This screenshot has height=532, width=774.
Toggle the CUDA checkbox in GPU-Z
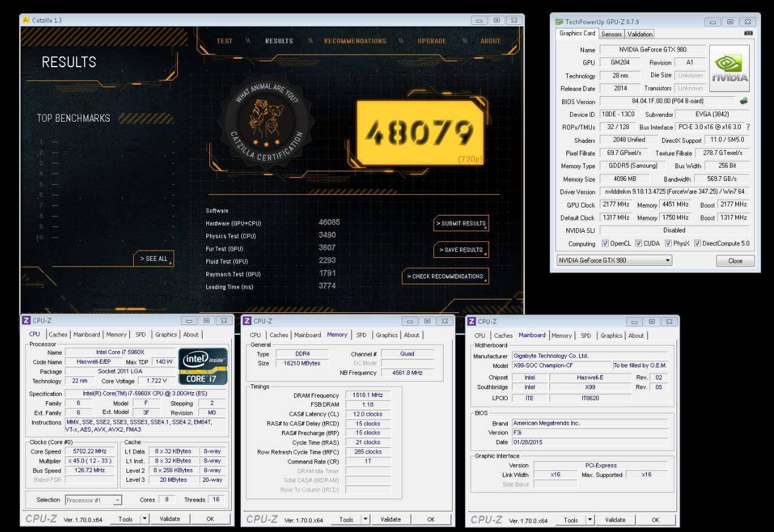(639, 243)
